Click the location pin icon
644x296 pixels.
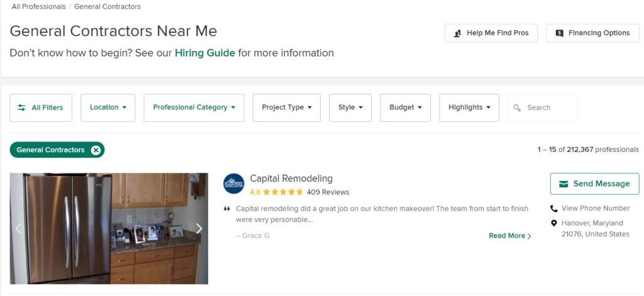pos(553,223)
